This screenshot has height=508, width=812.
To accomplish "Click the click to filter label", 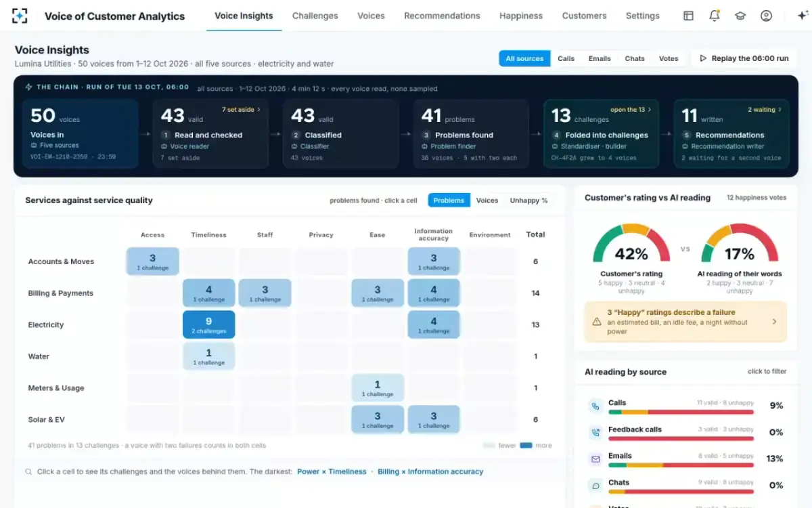I will [x=767, y=371].
